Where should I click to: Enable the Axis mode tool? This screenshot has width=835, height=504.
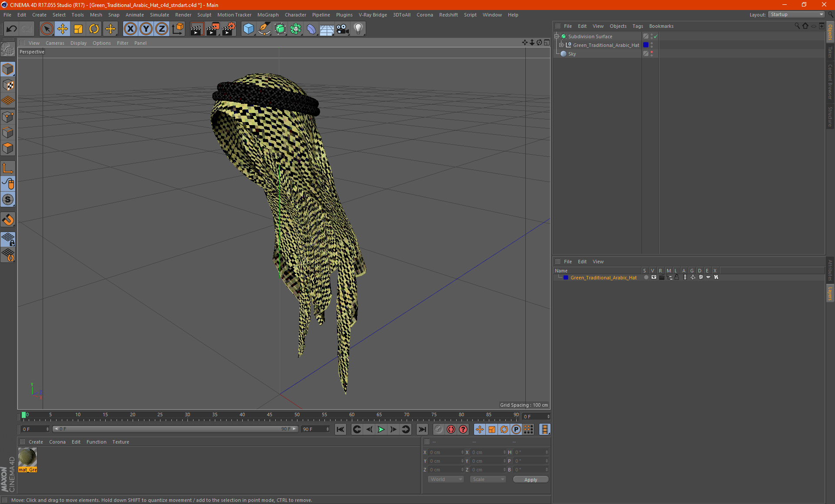click(8, 168)
